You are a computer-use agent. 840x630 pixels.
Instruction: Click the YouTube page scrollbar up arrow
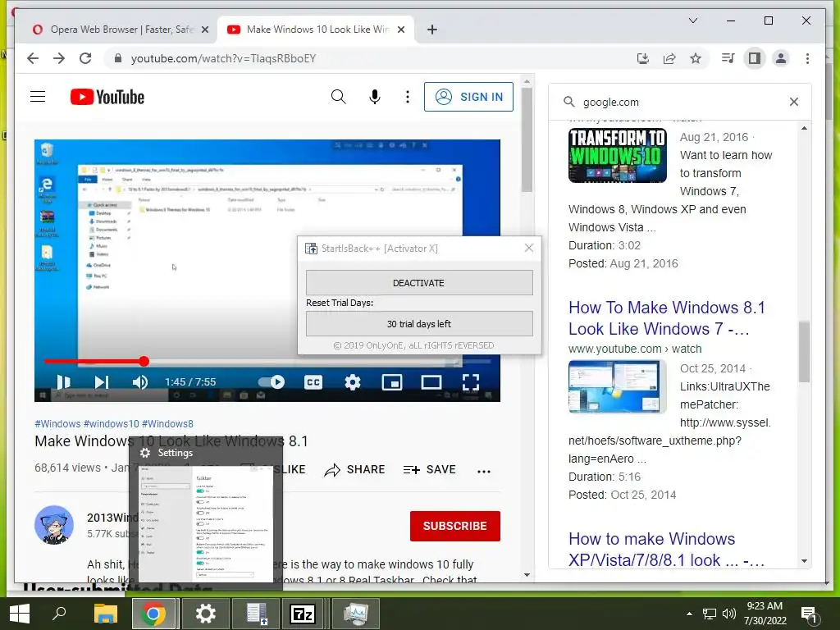pyautogui.click(x=527, y=81)
